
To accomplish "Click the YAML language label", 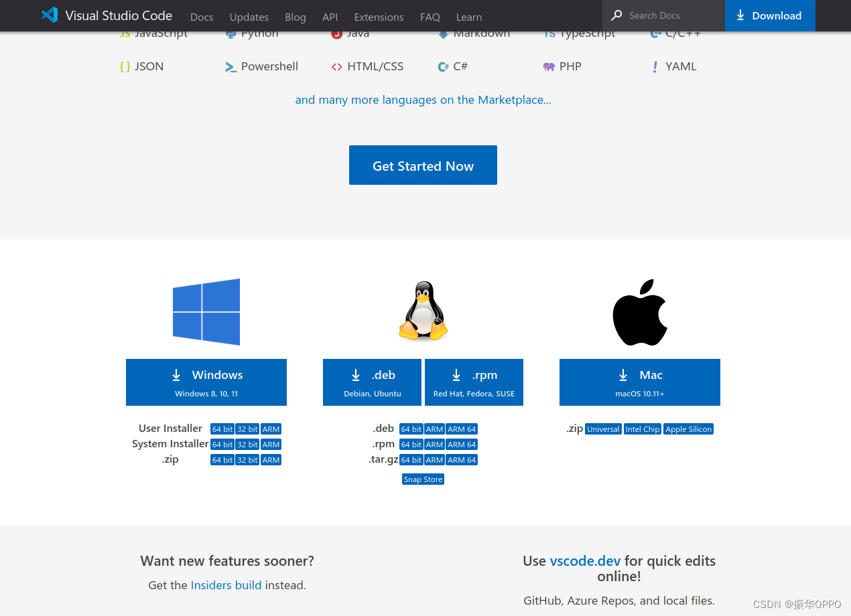I will click(x=681, y=66).
